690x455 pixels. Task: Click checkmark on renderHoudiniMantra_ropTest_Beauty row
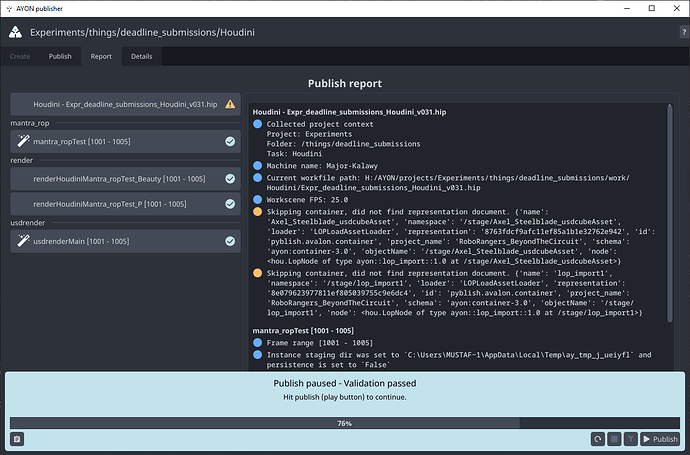230,179
